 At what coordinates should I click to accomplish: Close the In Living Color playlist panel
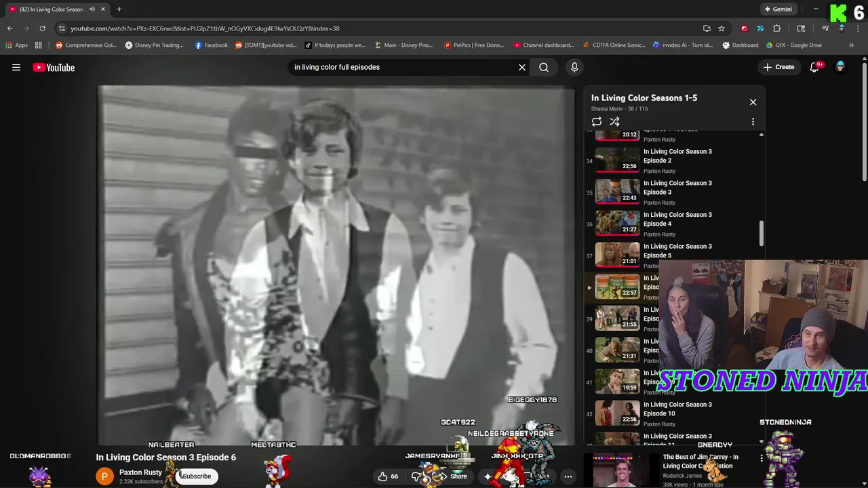tap(753, 102)
